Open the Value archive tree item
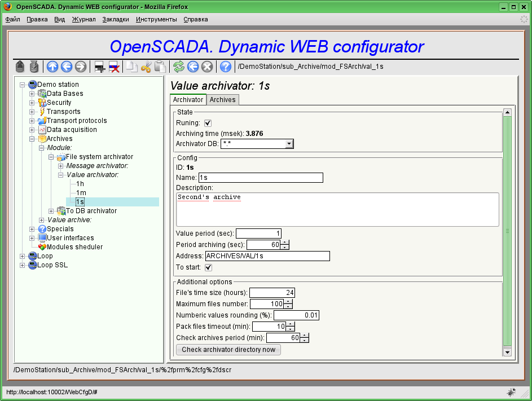Screen dimensions: 532x401 [x=69, y=220]
